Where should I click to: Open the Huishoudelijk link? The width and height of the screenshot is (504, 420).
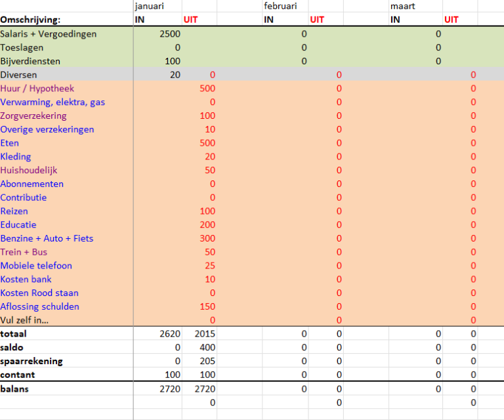(x=29, y=171)
